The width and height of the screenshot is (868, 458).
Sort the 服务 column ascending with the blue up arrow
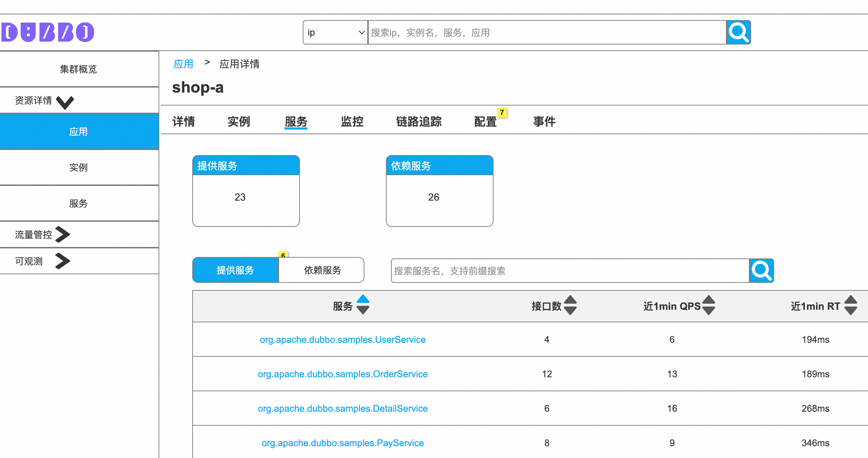coord(363,299)
